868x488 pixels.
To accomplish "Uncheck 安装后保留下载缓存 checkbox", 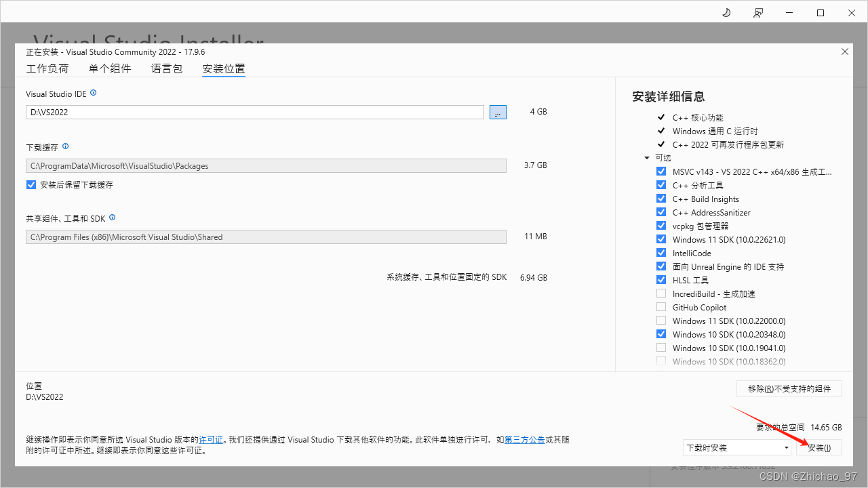I will [x=31, y=184].
